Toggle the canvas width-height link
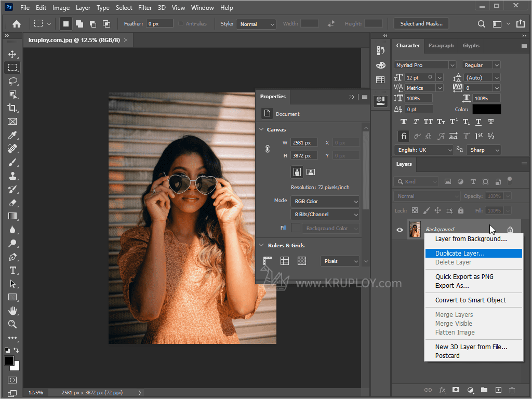This screenshot has height=399, width=532. [268, 149]
